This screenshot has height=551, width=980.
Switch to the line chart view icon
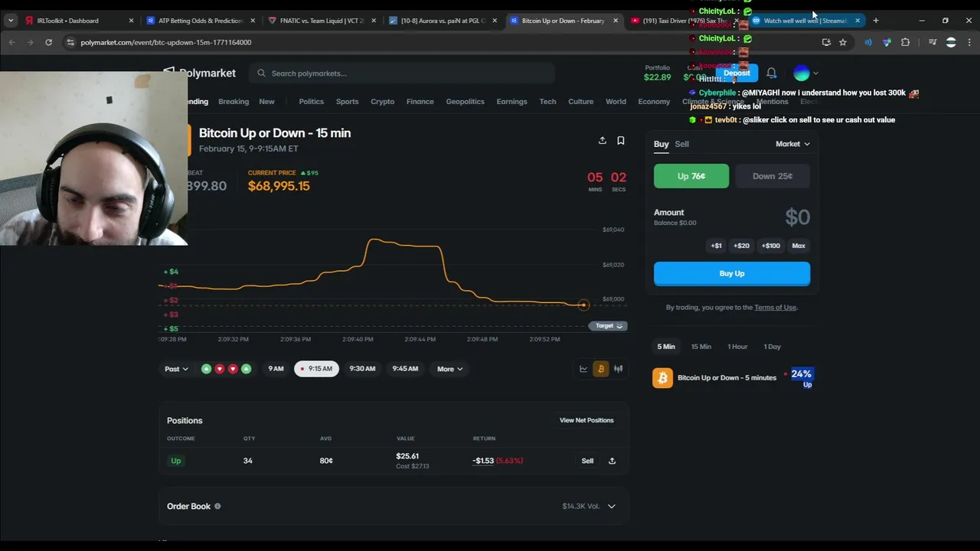pos(583,369)
